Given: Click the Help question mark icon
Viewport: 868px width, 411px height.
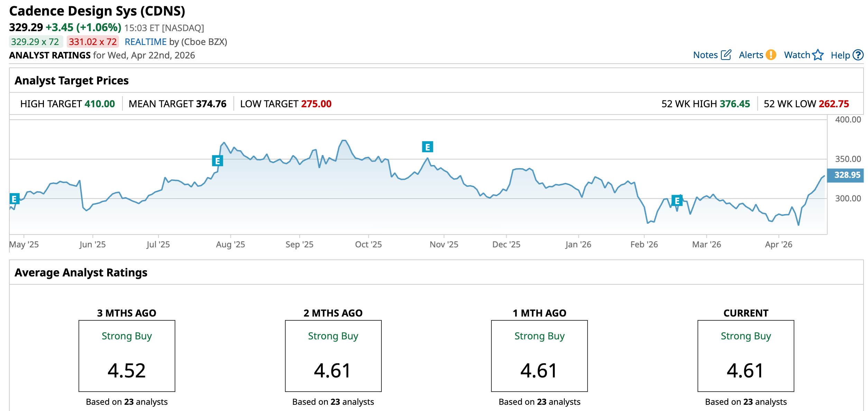Looking at the screenshot, I should click(x=858, y=55).
